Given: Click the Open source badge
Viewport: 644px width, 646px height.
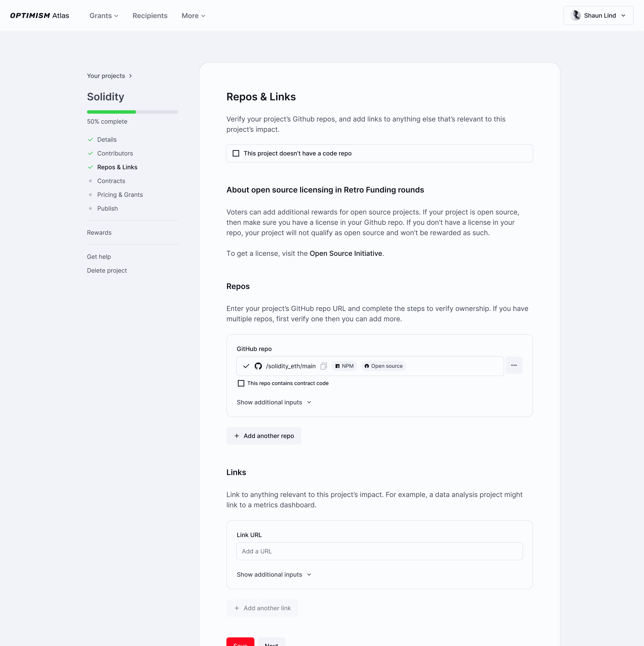Looking at the screenshot, I should pyautogui.click(x=383, y=366).
